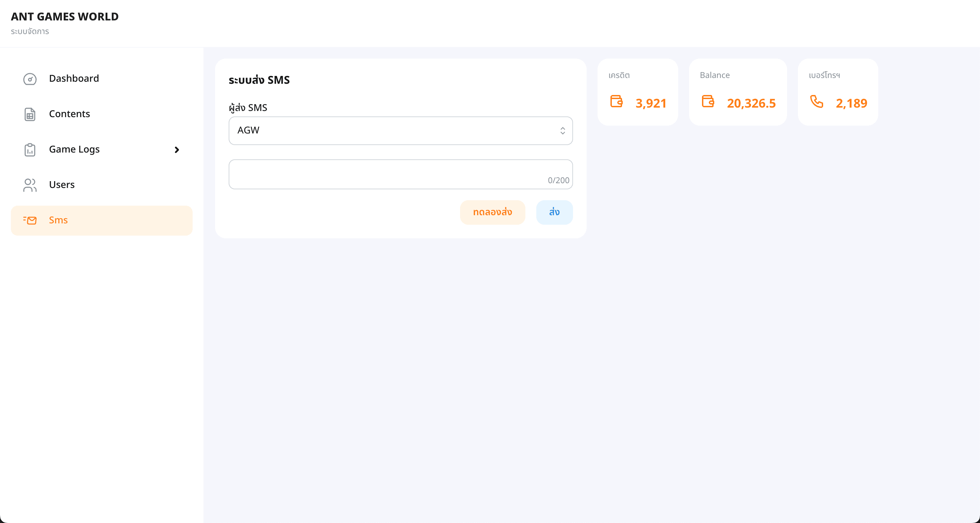The width and height of the screenshot is (980, 523).
Task: Click the Contents document icon
Action: pos(30,114)
